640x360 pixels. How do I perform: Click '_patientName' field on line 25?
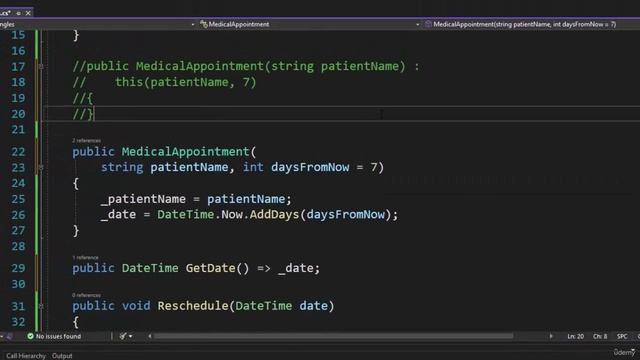pyautogui.click(x=143, y=199)
